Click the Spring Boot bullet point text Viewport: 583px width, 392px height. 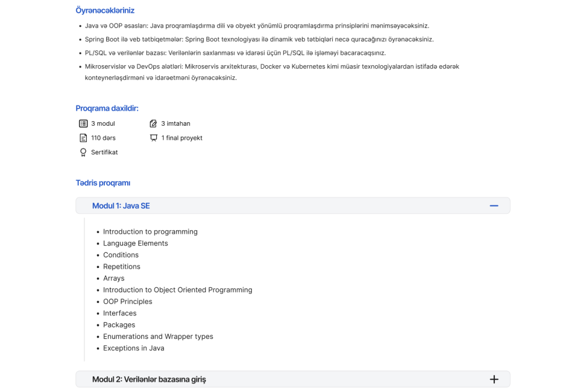(255, 40)
